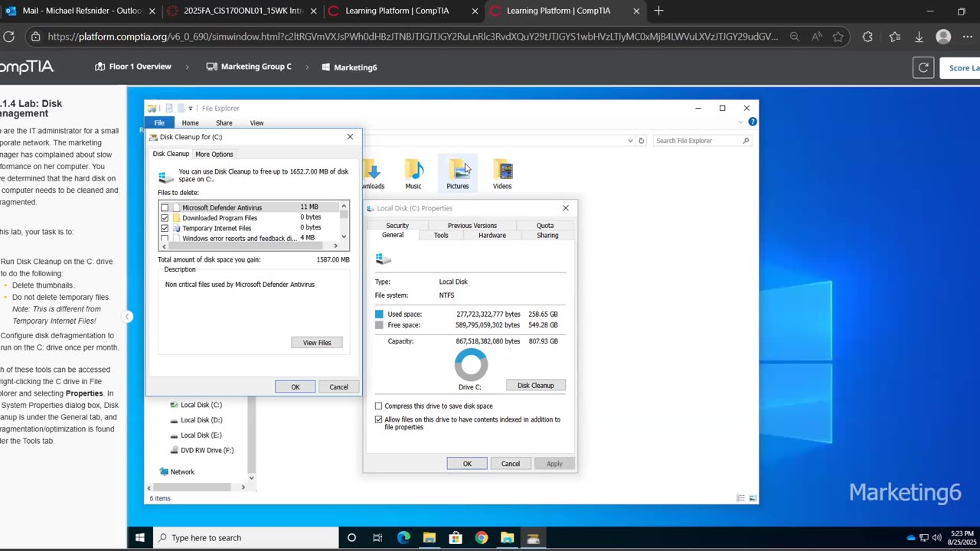This screenshot has width=980, height=551.
Task: Open the Sharing tab in Properties
Action: point(547,235)
